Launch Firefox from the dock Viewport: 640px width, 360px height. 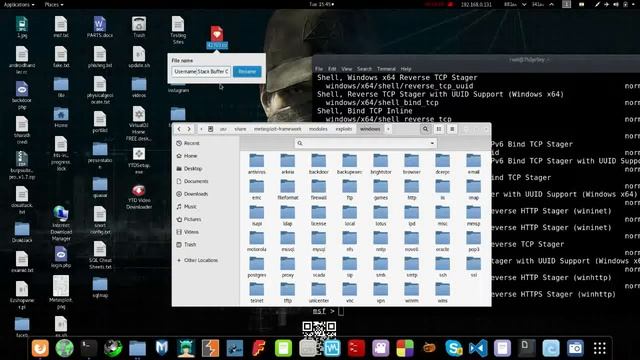pyautogui.click(x=40, y=348)
